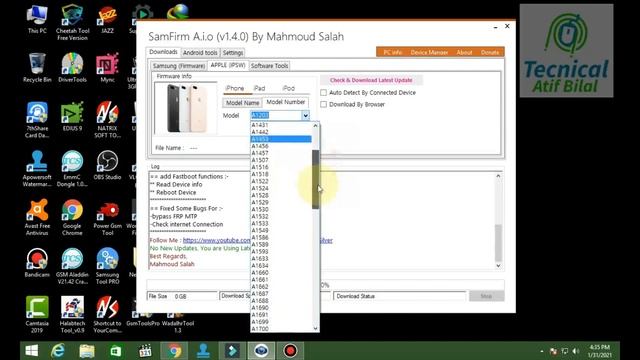
Task: Open the Recycle Bin
Action: [x=37, y=68]
